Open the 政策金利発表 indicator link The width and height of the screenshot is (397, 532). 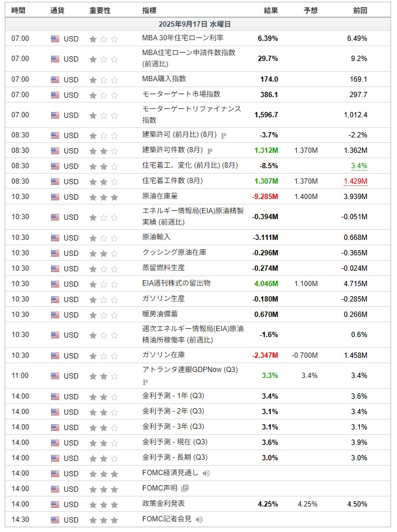(164, 504)
